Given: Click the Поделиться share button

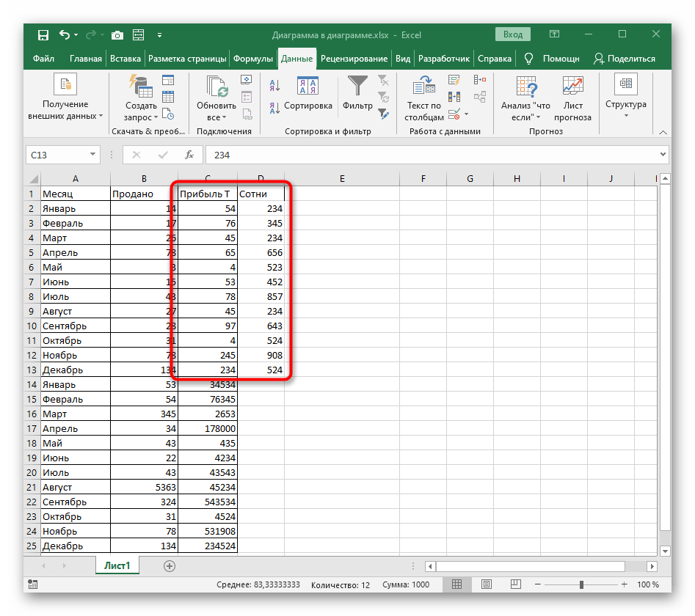Looking at the screenshot, I should point(625,59).
